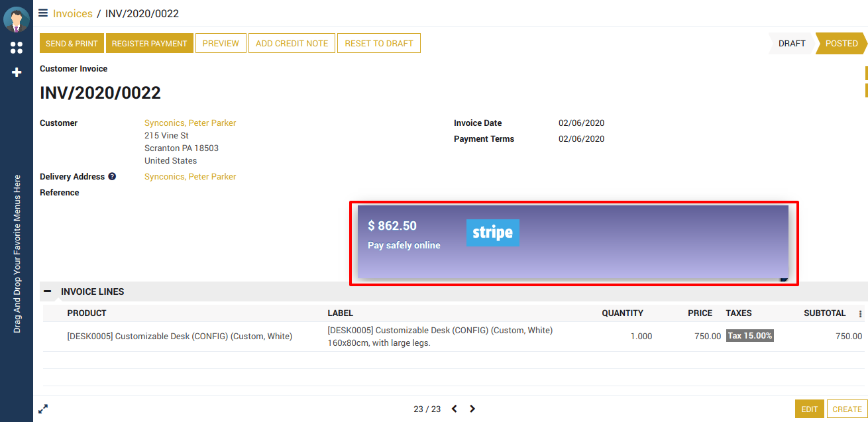The height and width of the screenshot is (422, 868).
Task: Click the user avatar icon
Action: (17, 19)
